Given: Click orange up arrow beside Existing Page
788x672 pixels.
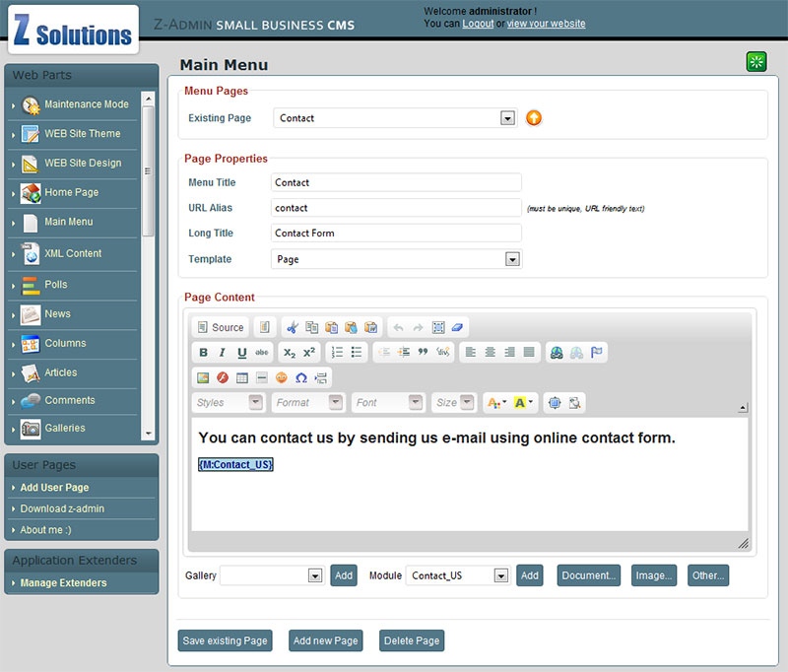Looking at the screenshot, I should click(534, 118).
